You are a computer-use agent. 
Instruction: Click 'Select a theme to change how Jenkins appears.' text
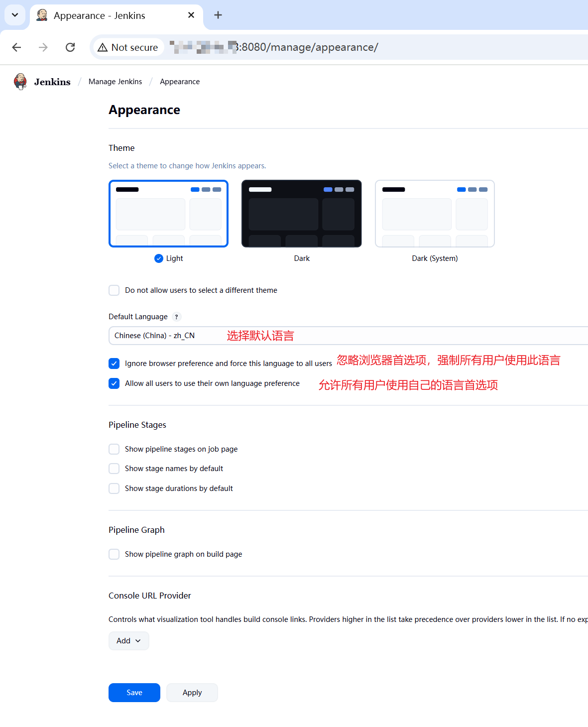tap(187, 166)
